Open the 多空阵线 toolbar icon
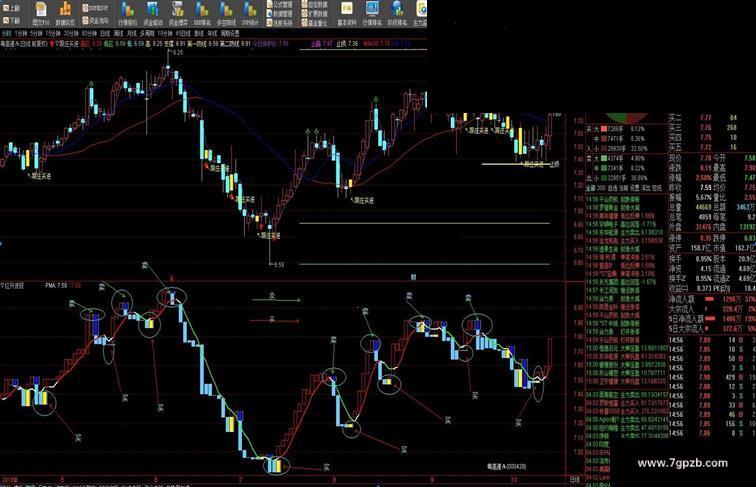The height and width of the screenshot is (487, 756). pyautogui.click(x=226, y=13)
